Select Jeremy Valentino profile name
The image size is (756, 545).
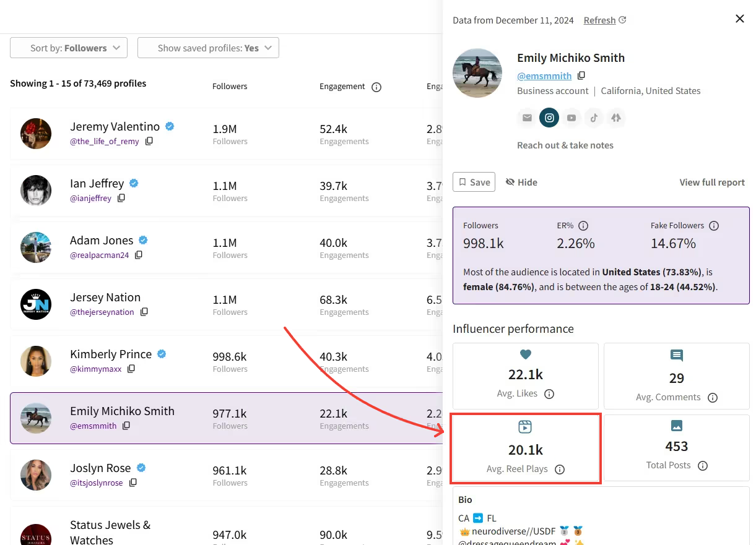point(115,126)
